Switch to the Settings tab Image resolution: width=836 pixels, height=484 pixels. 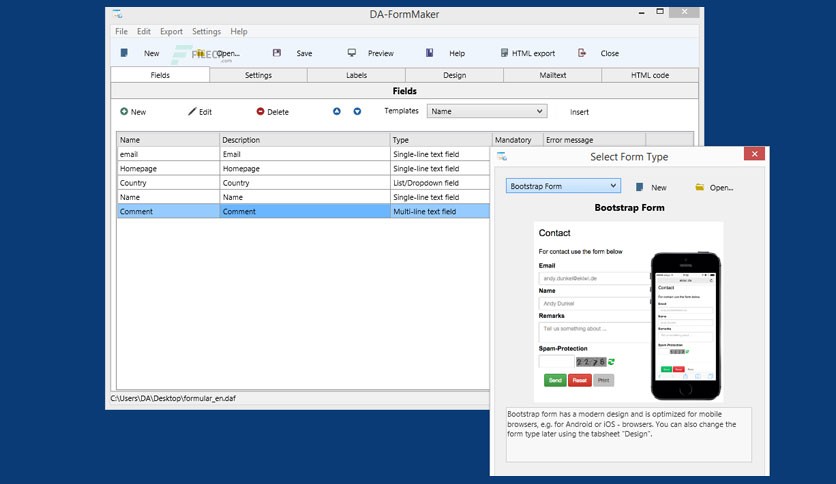[x=258, y=75]
